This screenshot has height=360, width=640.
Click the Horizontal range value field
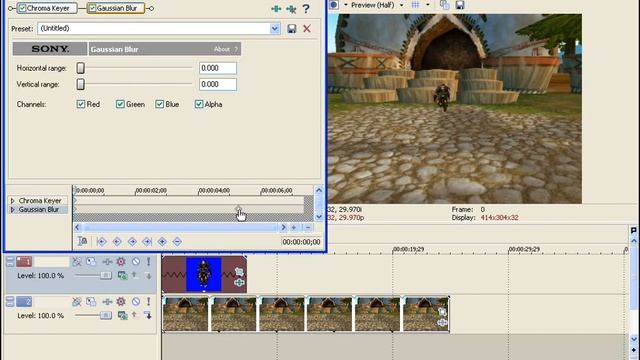218,68
